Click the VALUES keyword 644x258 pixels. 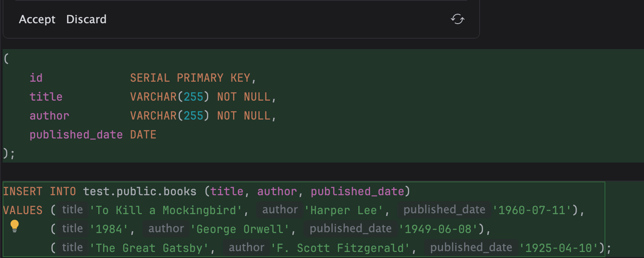(x=22, y=210)
